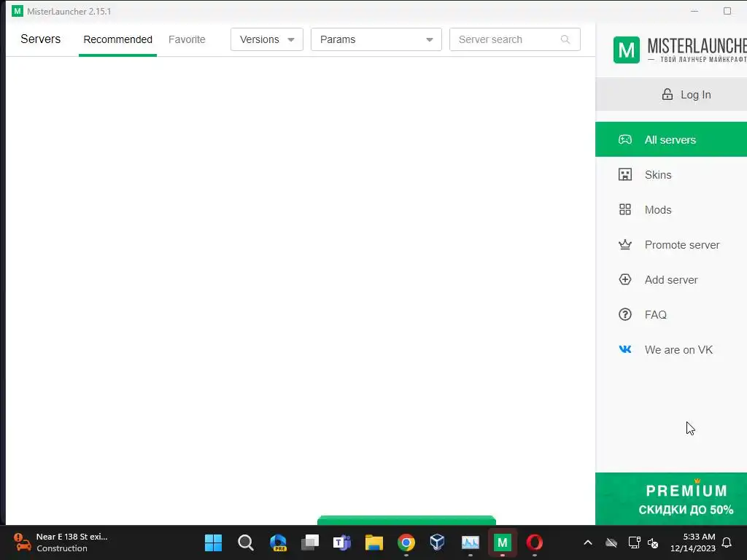Click the cloud sync tray icon
Image resolution: width=747 pixels, height=560 pixels.
611,542
